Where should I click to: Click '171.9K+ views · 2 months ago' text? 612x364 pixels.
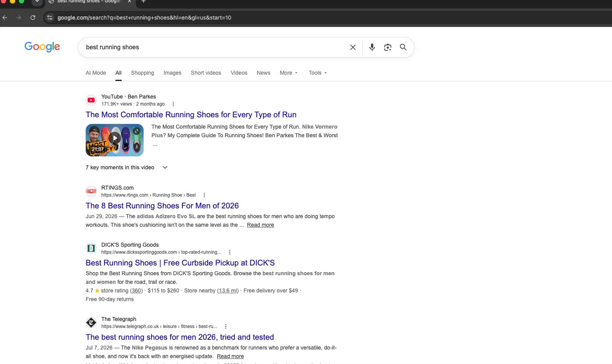coord(133,104)
